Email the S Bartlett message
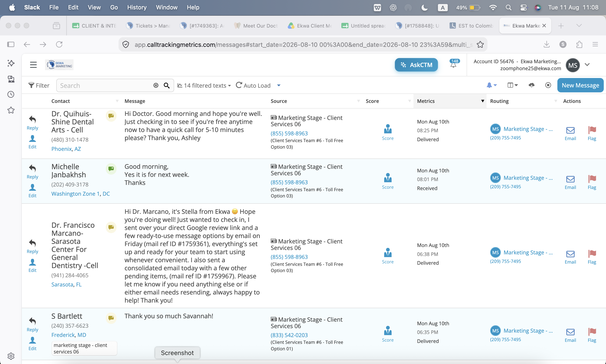This screenshot has width=606, height=364. point(570,335)
